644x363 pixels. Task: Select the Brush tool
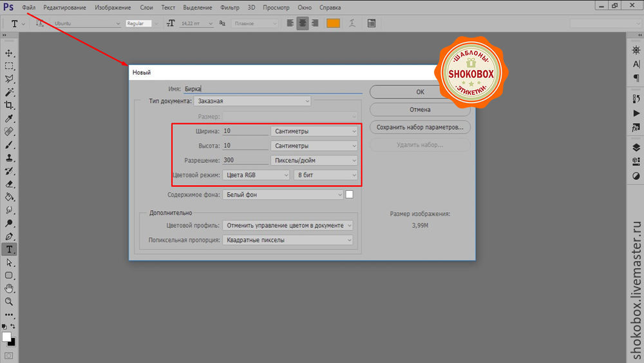tap(9, 144)
